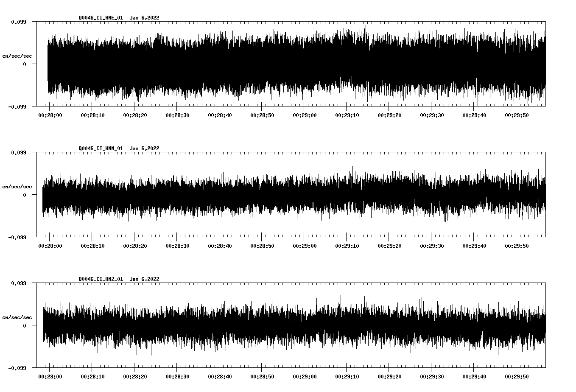Screen dimensions: 576x392
Task: Click the cm/sec/sec unit label of HNN plot
Action: 17,187
